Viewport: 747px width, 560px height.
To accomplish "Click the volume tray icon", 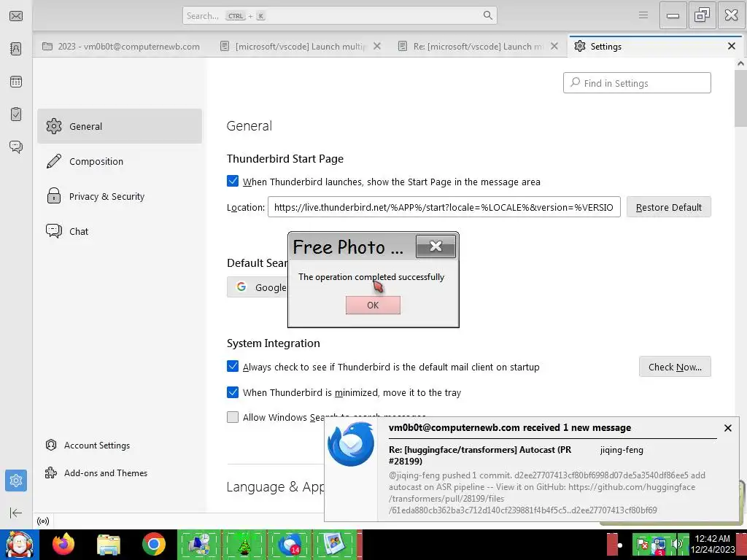I will tap(676, 543).
